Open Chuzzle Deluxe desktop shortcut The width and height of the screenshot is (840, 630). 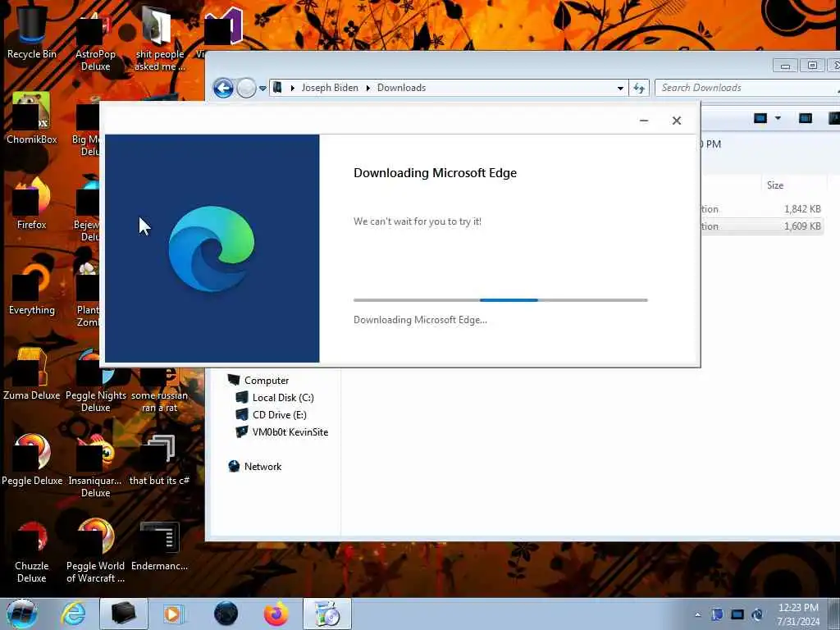pos(32,552)
